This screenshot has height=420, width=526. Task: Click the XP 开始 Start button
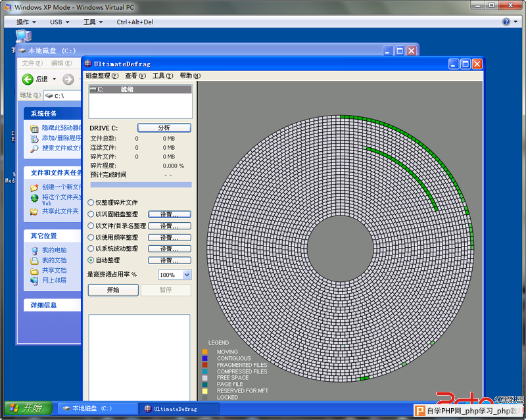pos(28,408)
